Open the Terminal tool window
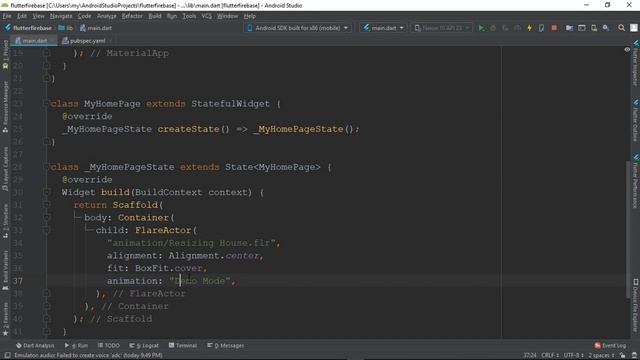This screenshot has height=360, width=640. pos(183,345)
